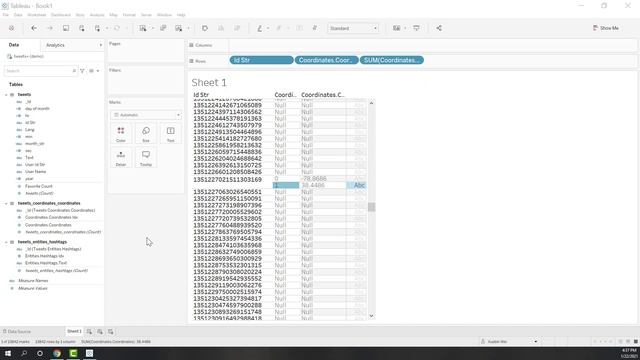
Task: Open the File menu
Action: pos(6,15)
